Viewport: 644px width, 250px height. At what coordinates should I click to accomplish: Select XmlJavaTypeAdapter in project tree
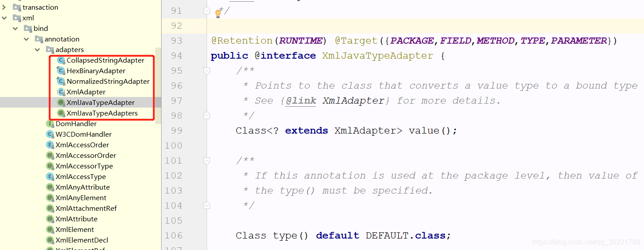[x=101, y=102]
